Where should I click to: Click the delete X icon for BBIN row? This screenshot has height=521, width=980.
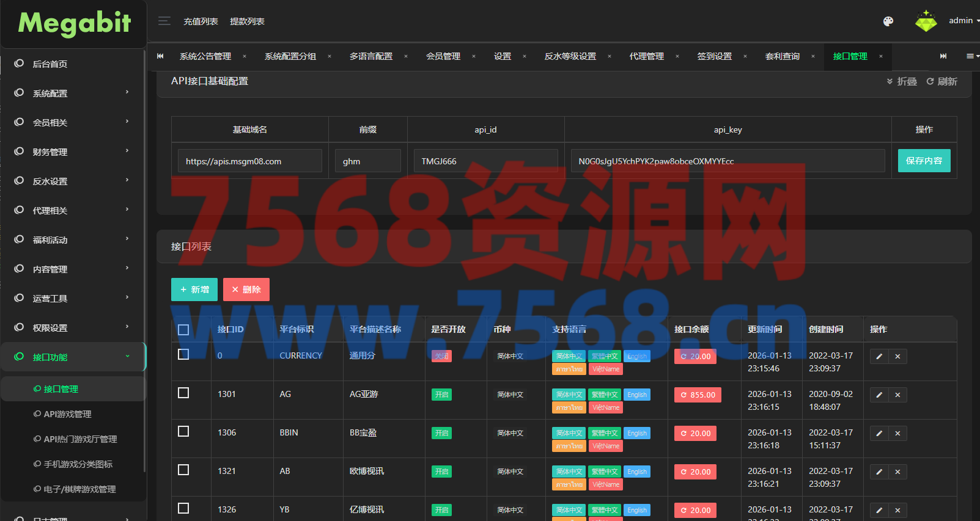tap(897, 434)
